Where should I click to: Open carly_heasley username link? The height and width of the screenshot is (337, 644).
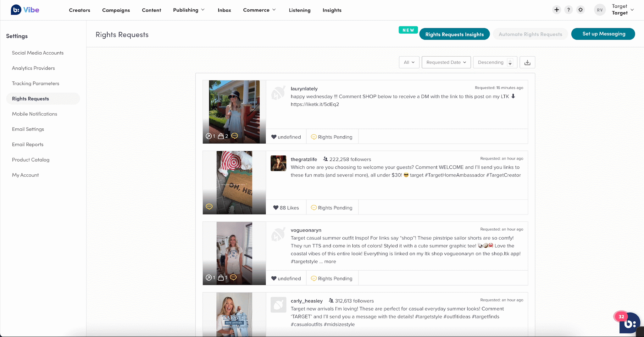click(307, 301)
